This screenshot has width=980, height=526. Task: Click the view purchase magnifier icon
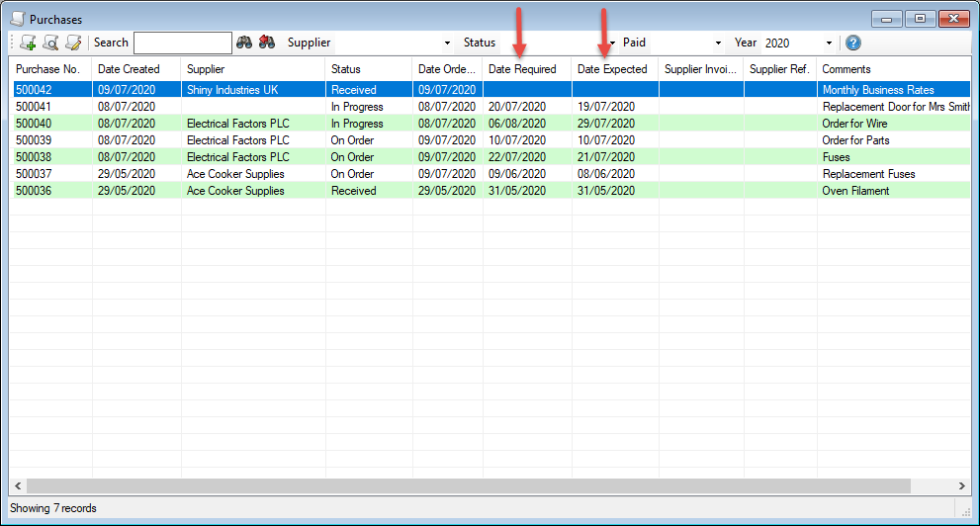(x=50, y=43)
